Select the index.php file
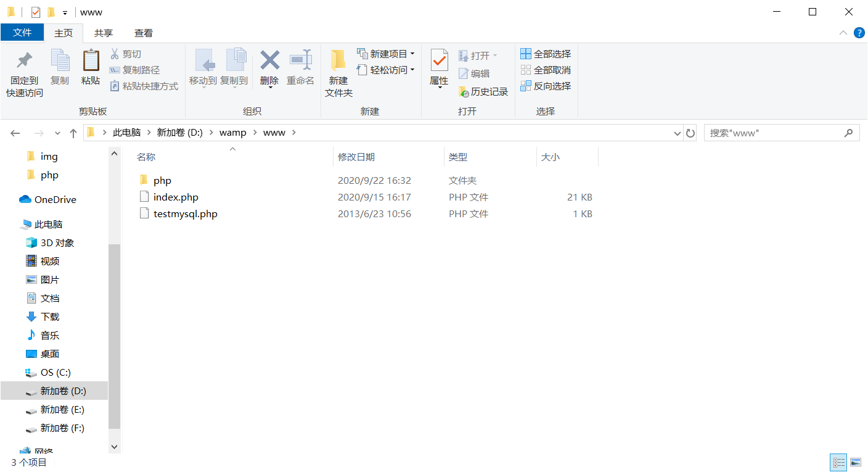Viewport: 868px width, 472px height. click(176, 197)
